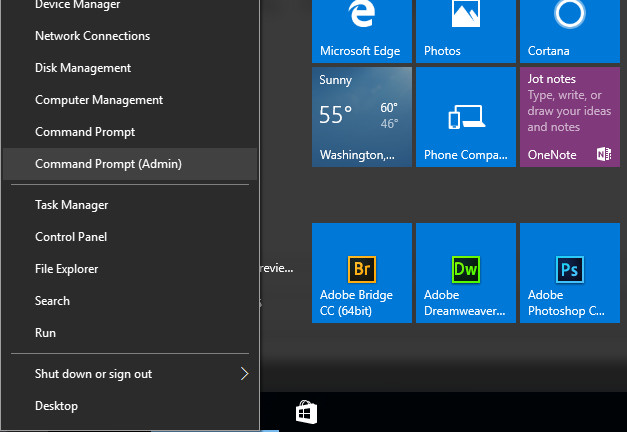
Task: Open the Photos tile
Action: [466, 31]
